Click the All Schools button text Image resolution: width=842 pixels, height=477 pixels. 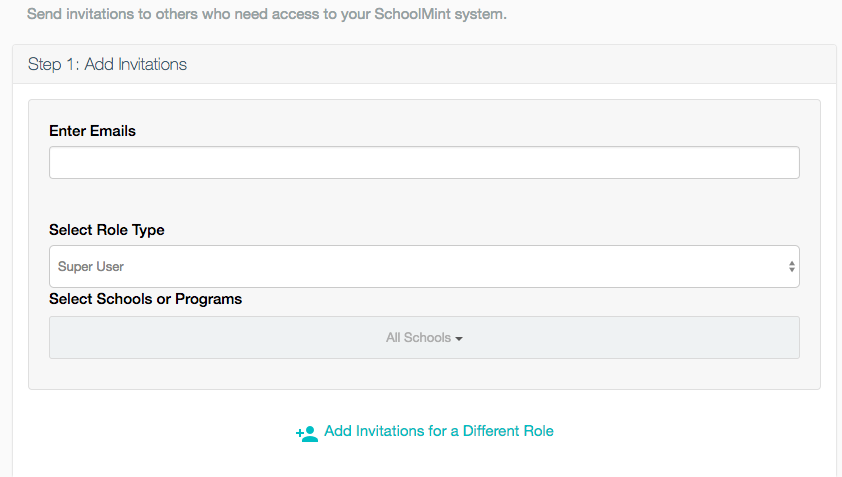418,337
